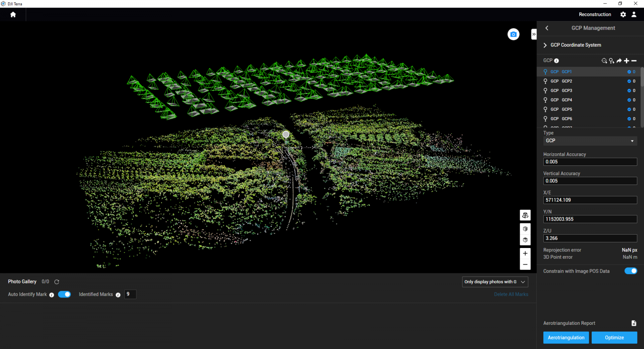Open the Type dropdown set to GCP
The width and height of the screenshot is (644, 349).
(x=590, y=141)
